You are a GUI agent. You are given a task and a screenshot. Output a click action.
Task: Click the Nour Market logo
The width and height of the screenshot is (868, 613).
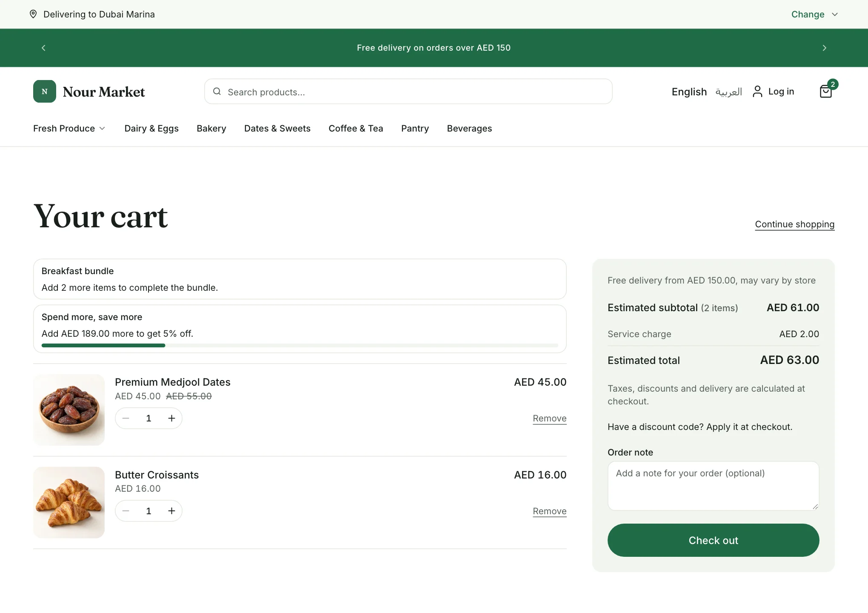(x=89, y=92)
